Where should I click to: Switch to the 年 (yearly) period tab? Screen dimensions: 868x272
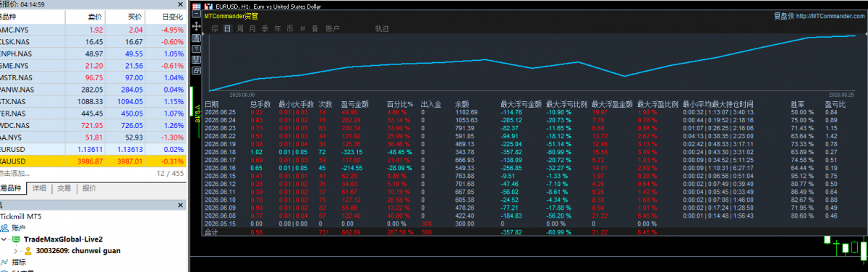coord(278,29)
